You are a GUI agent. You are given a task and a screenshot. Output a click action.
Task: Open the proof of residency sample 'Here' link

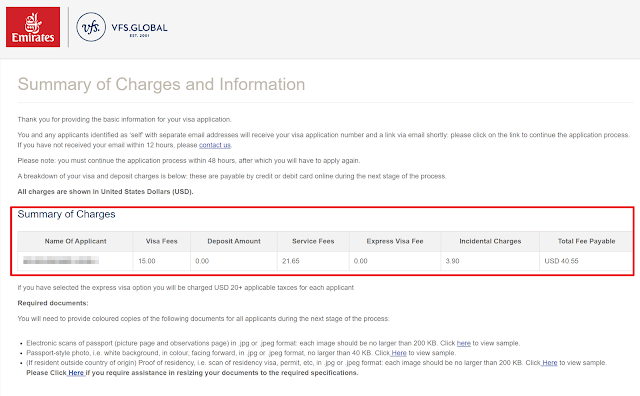pos(549,363)
